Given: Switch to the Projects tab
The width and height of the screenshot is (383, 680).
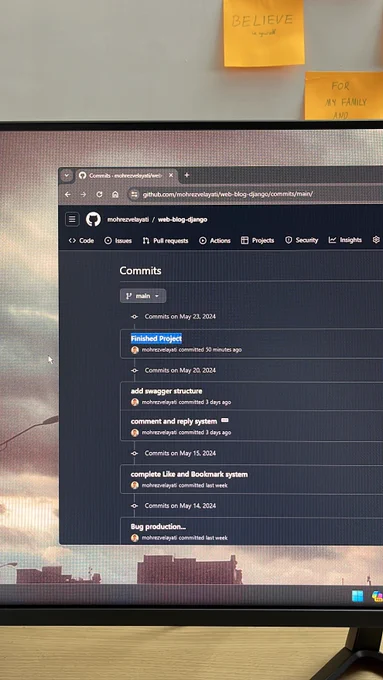Looking at the screenshot, I should click(x=258, y=240).
